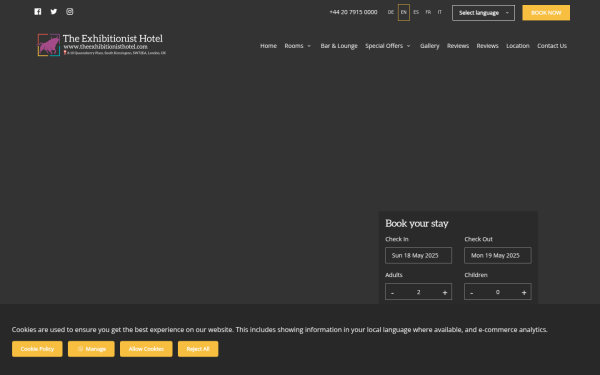The image size is (600, 375).
Task: Switch site language to DE
Action: tap(390, 12)
